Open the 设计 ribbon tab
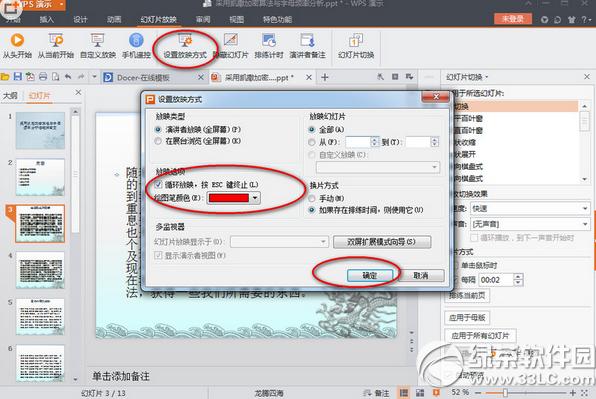This screenshot has width=596, height=399. point(80,19)
